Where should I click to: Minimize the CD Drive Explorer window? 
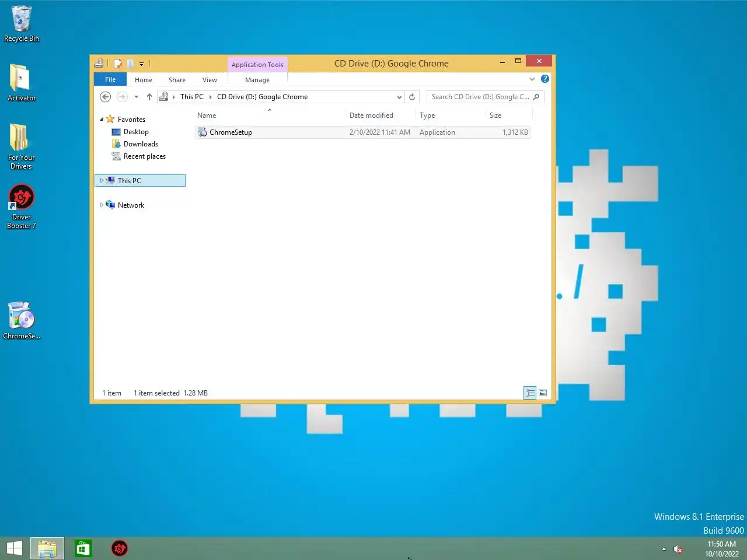click(502, 61)
